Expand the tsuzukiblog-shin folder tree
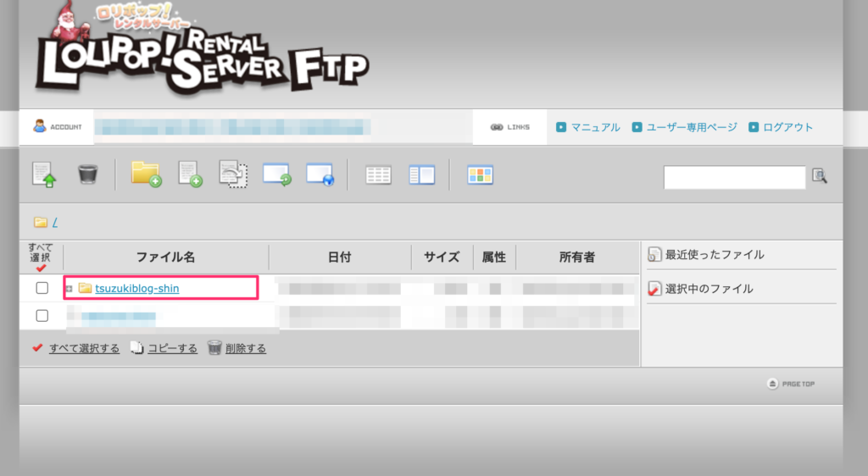868x476 pixels. click(x=70, y=289)
